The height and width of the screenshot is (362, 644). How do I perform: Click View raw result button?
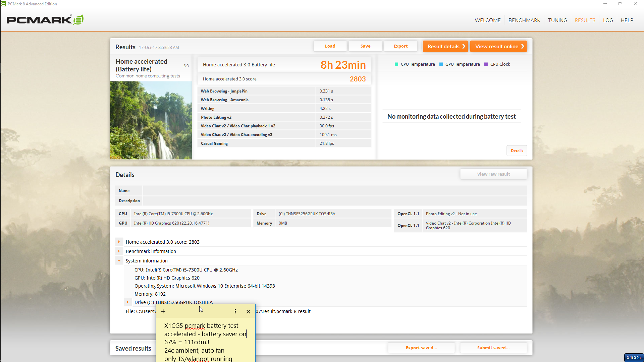[x=493, y=174]
